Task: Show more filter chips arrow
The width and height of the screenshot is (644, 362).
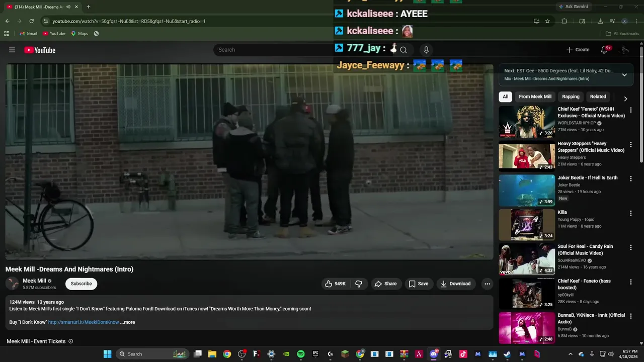Action: [625, 99]
